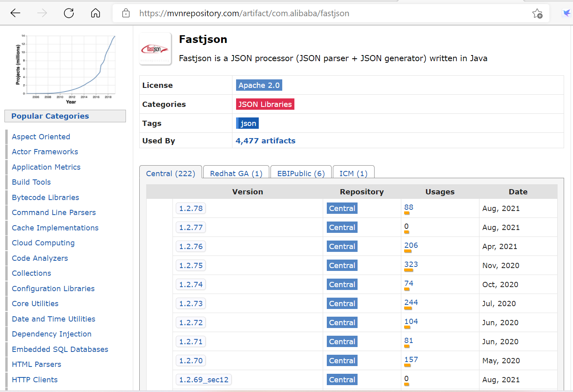This screenshot has width=573, height=392.
Task: Click the browser forward arrow
Action: pos(42,13)
